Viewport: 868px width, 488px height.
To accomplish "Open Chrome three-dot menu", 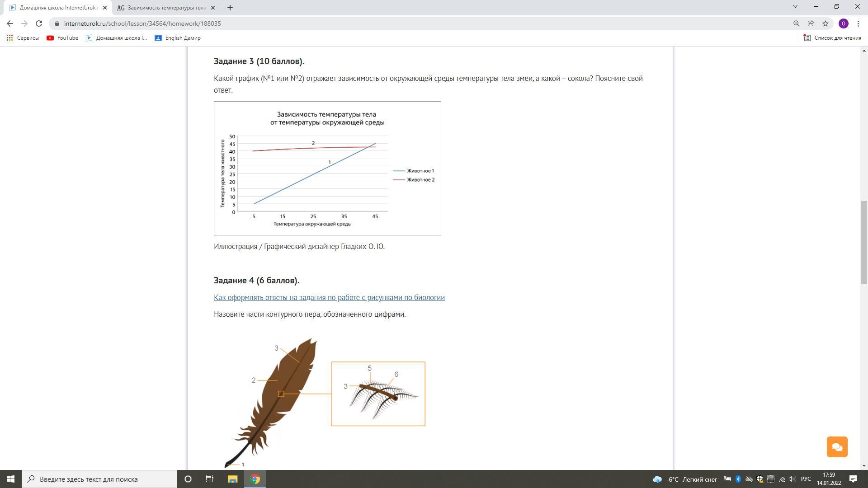I will [858, 23].
